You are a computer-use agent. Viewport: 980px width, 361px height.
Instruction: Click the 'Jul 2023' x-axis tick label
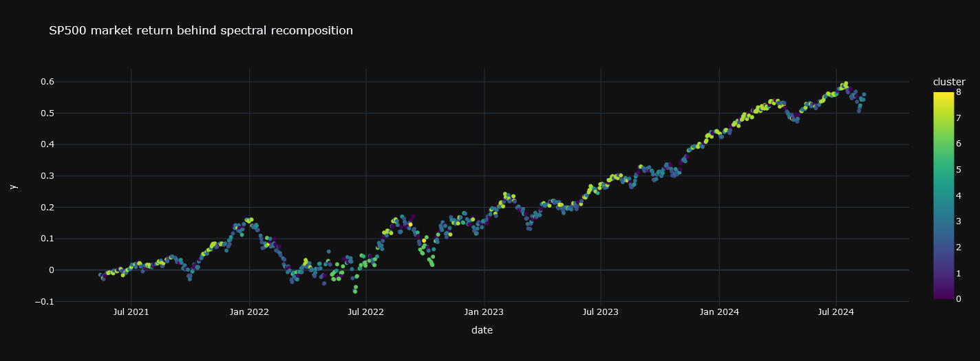[x=601, y=311]
